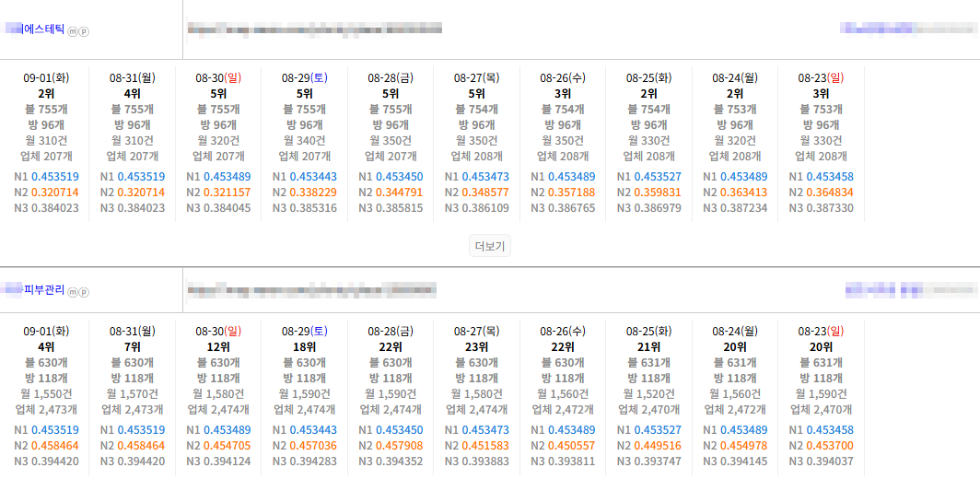Select N3 value 0.387234

[x=744, y=207]
